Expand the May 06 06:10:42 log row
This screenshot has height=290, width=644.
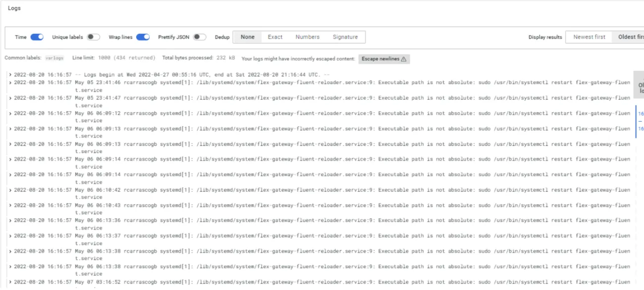coord(10,190)
